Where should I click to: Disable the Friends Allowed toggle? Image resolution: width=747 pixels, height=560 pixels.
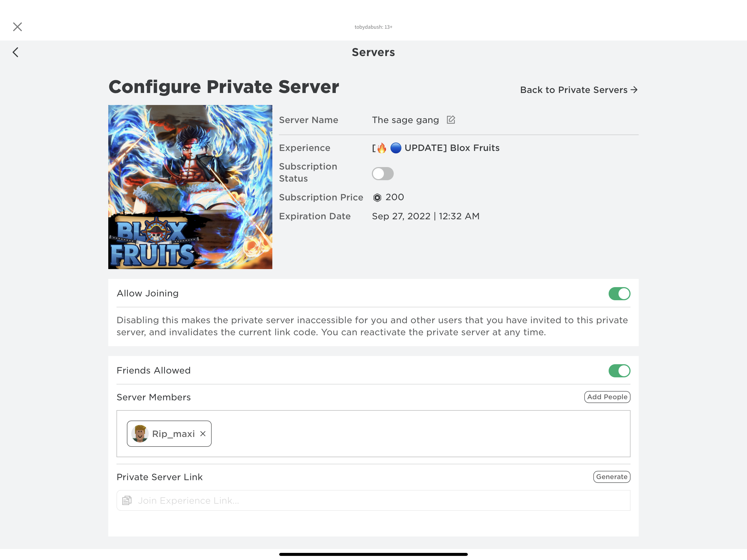[x=619, y=370]
